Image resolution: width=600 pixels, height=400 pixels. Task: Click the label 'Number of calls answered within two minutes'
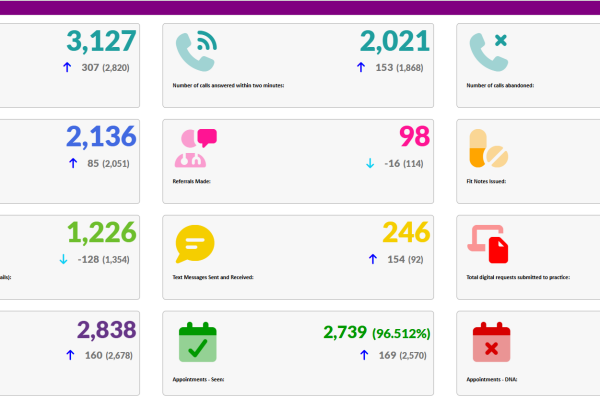pos(228,85)
